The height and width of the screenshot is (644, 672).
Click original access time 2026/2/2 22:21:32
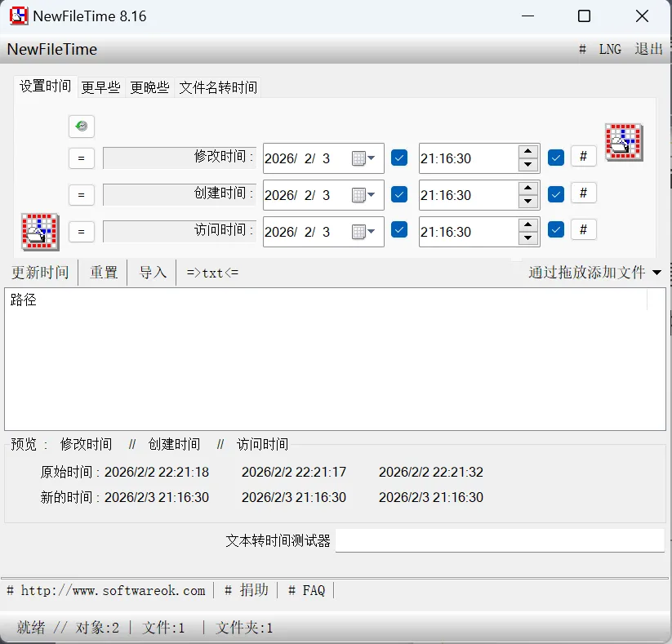coord(431,472)
